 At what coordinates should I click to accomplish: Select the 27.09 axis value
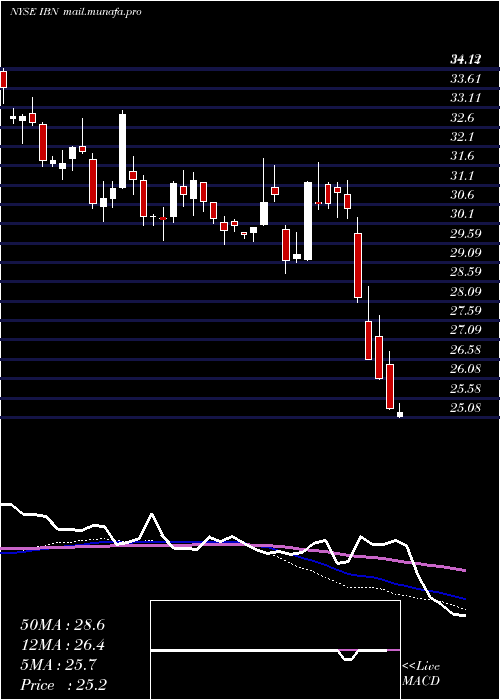click(465, 330)
